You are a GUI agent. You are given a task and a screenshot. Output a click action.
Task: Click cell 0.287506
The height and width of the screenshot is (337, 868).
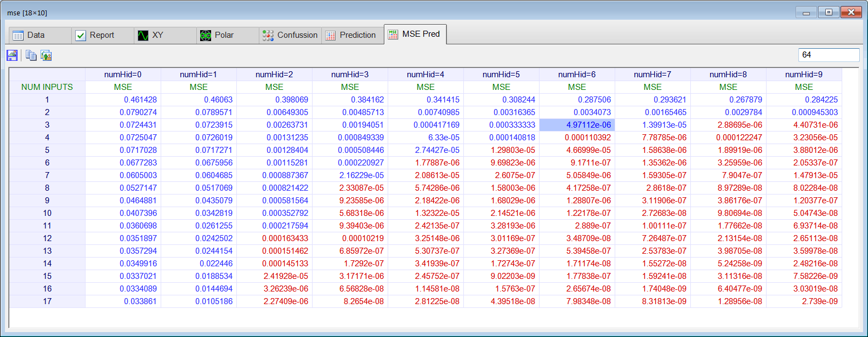[x=577, y=100]
